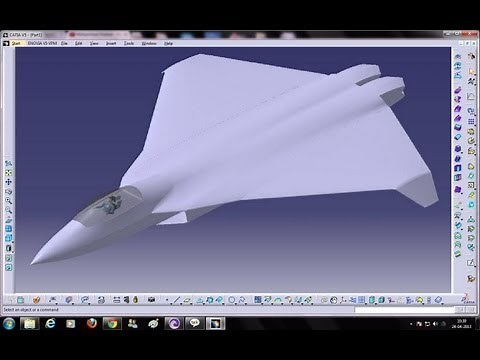Image resolution: width=480 pixels, height=360 pixels.
Task: Click the 'Select an object or a command' status text
Action: (x=31, y=310)
